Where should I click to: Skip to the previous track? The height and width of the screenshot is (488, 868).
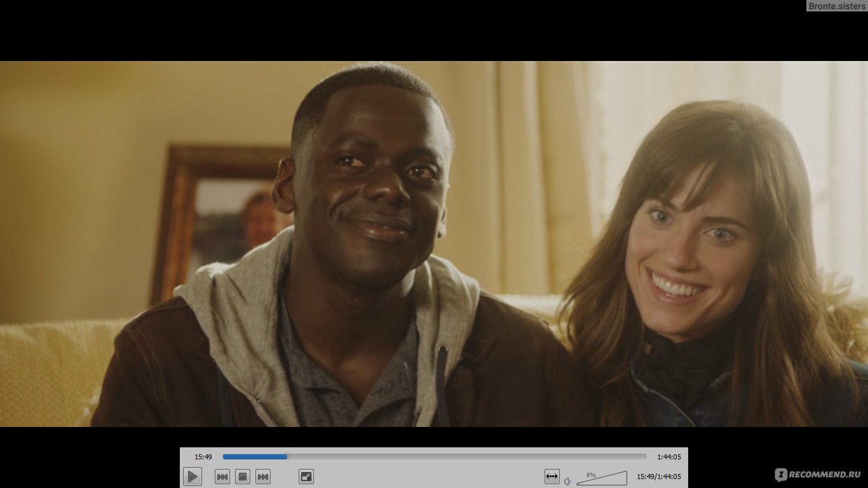coord(222,477)
